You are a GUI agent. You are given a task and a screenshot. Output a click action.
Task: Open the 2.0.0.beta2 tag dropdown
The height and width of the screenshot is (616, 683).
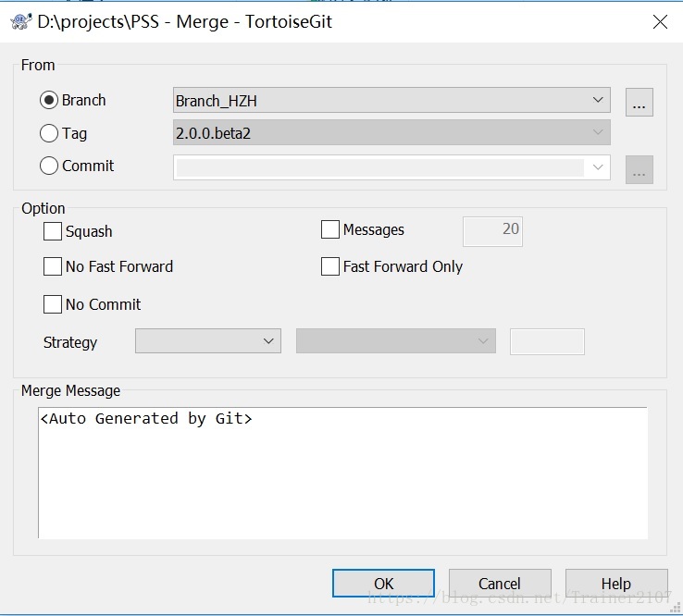pos(391,132)
